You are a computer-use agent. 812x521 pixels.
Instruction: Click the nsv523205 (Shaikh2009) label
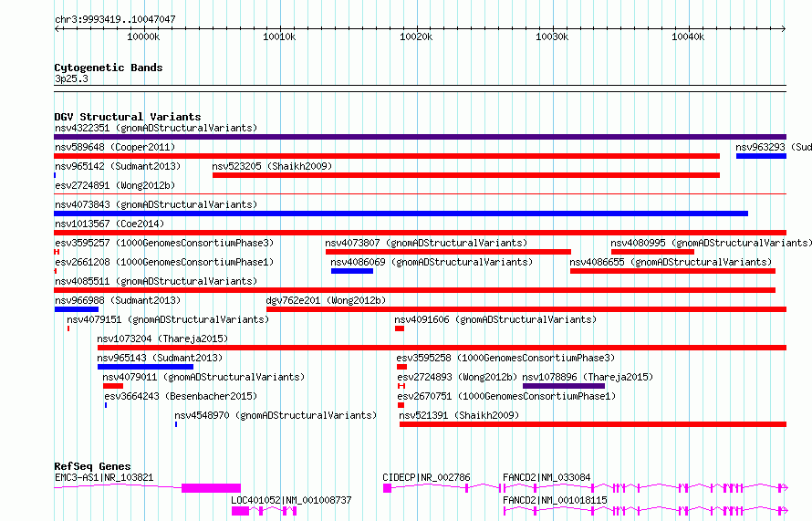[x=272, y=166]
